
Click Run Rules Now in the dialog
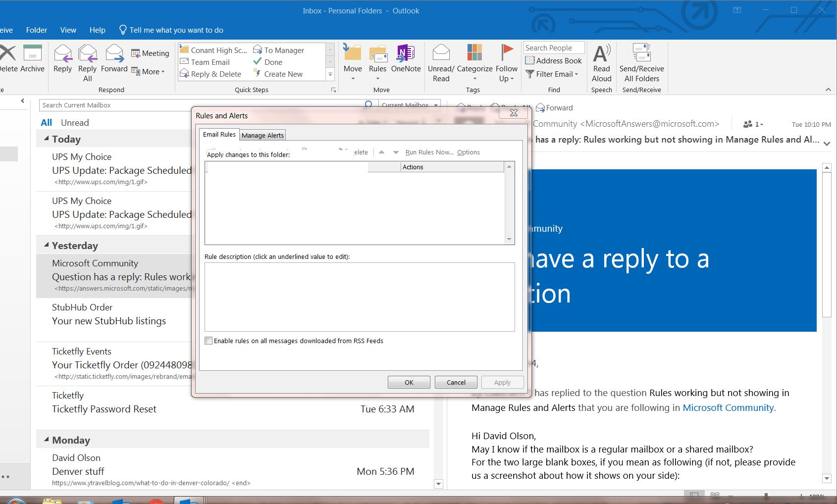click(429, 152)
